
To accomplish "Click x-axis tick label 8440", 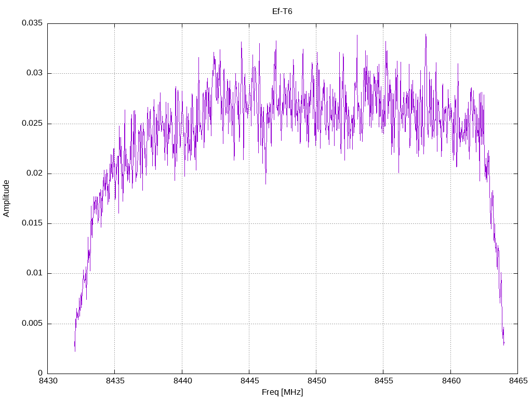I will pos(182,381).
